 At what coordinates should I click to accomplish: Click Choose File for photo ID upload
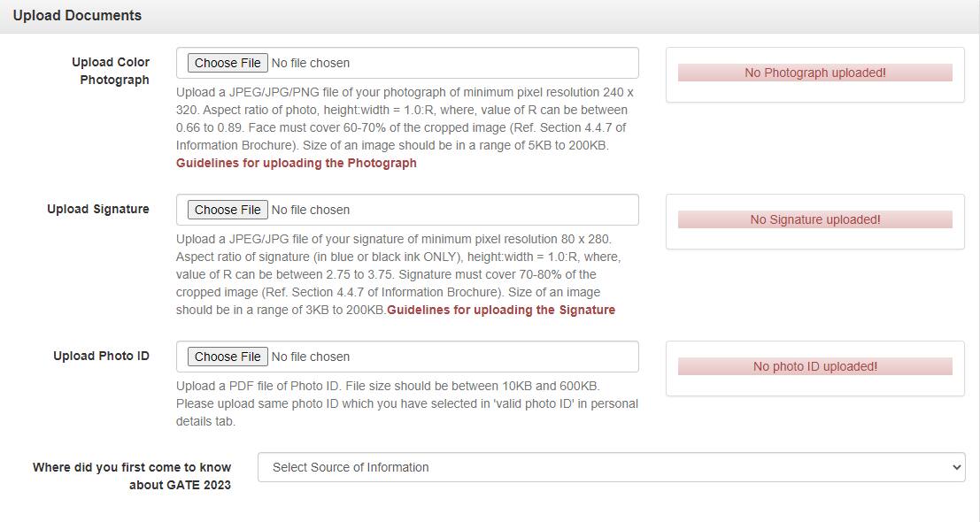click(227, 356)
